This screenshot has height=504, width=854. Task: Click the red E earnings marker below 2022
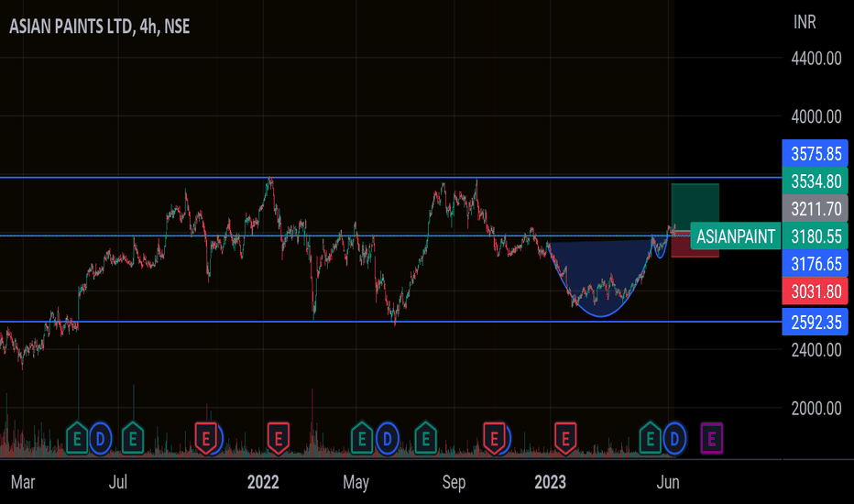279,438
